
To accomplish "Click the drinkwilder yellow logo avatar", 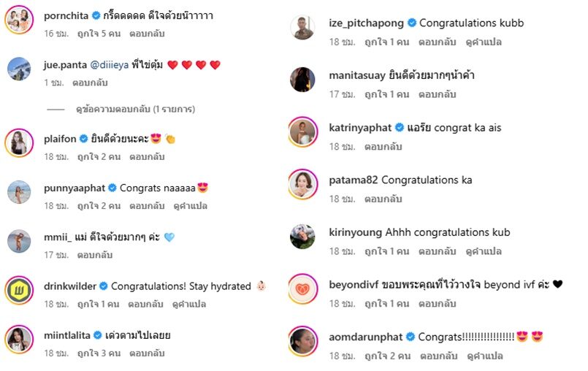I will (x=19, y=291).
